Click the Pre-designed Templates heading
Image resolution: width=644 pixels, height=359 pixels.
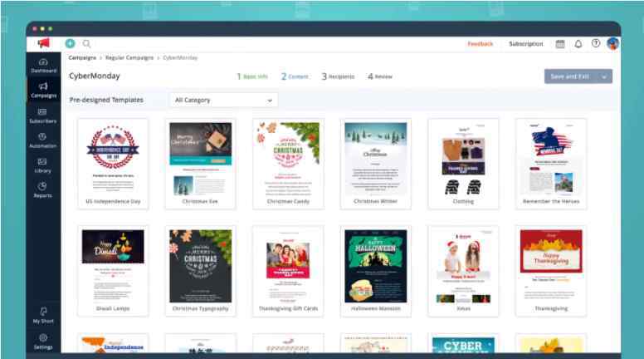click(x=106, y=100)
